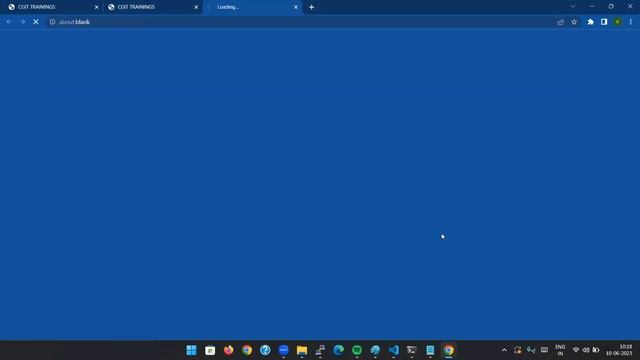Select the active Chrome taskbar icon
Image resolution: width=640 pixels, height=360 pixels.
pos(449,350)
